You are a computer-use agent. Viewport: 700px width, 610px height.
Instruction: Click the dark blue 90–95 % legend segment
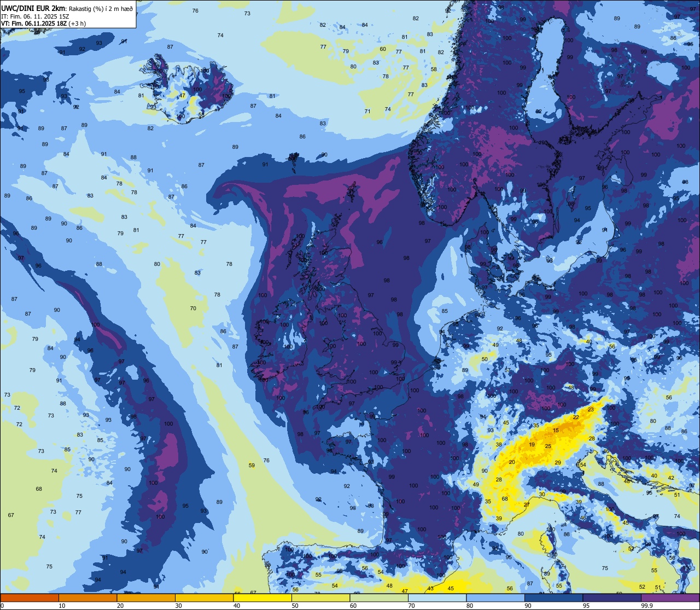coord(553,597)
